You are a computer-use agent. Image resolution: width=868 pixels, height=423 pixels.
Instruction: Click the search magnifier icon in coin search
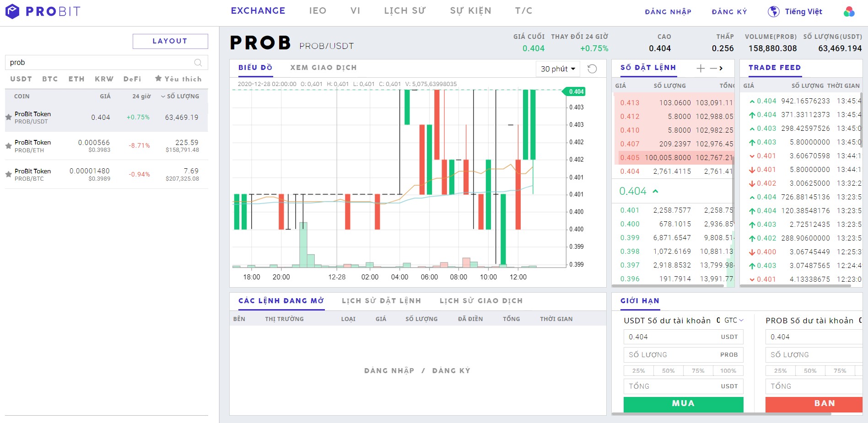pyautogui.click(x=198, y=63)
